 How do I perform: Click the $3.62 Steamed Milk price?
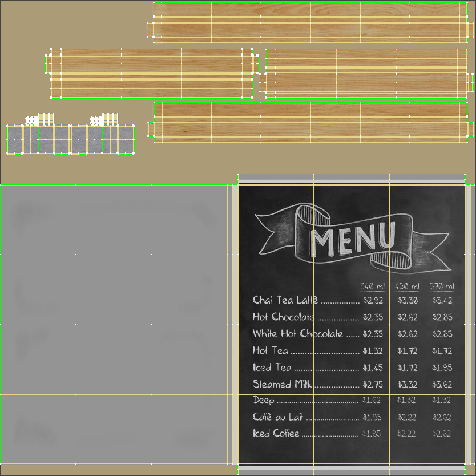pyautogui.click(x=442, y=384)
